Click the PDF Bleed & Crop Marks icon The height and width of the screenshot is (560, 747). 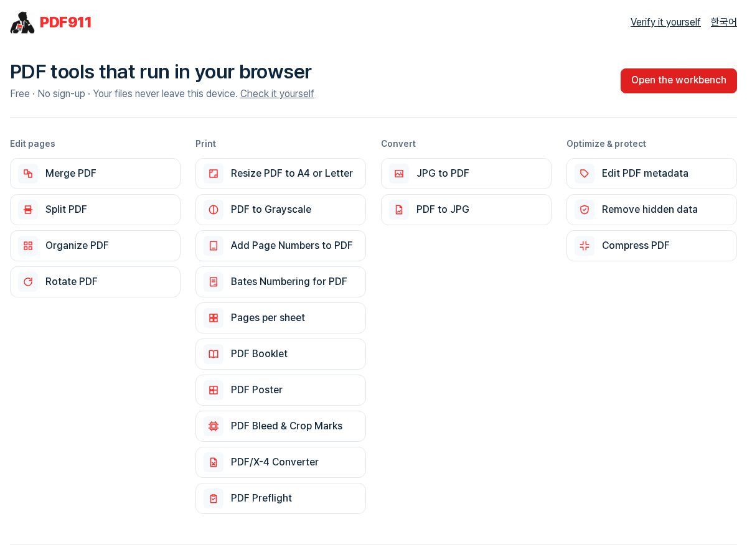(214, 426)
